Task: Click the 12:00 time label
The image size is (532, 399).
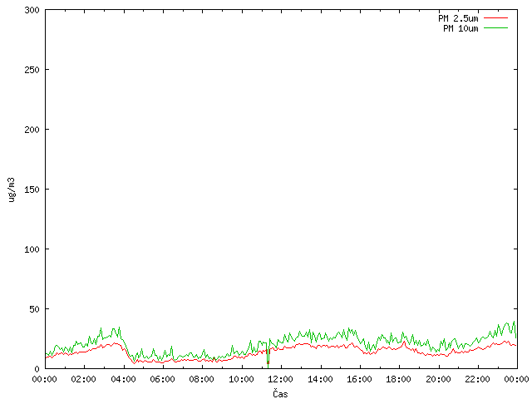Action: [281, 379]
